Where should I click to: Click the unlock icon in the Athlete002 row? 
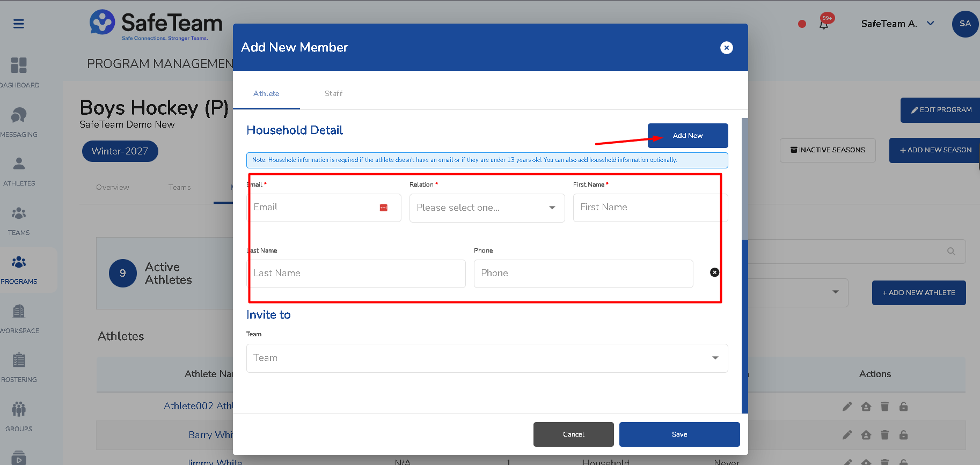pyautogui.click(x=903, y=407)
